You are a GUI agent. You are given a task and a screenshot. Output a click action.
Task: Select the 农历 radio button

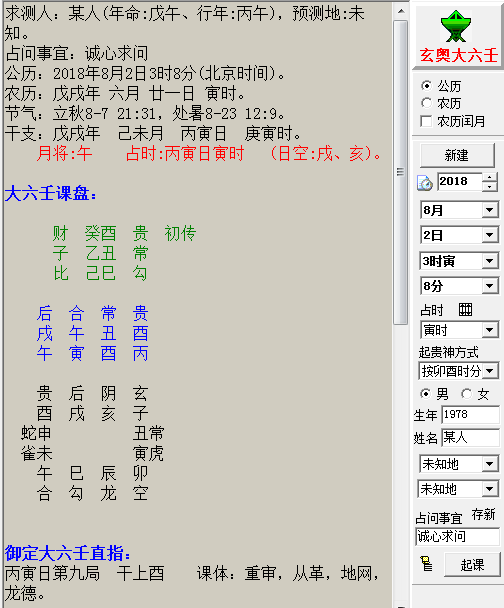426,103
